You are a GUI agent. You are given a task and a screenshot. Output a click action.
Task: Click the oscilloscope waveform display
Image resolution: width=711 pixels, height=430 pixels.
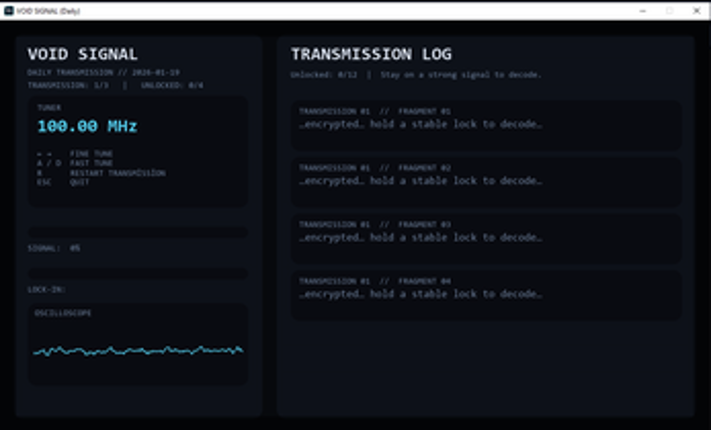[137, 349]
